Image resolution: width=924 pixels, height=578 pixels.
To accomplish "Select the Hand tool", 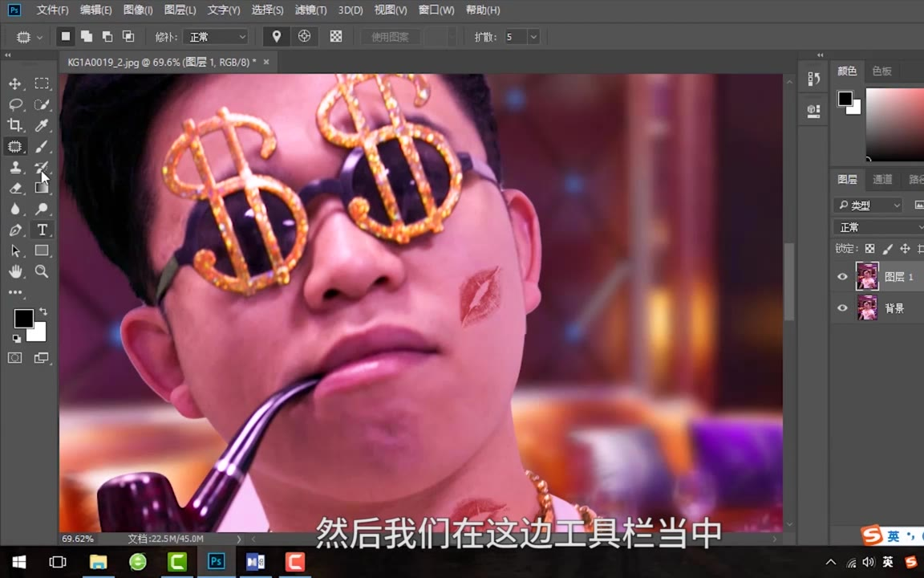I will (15, 271).
